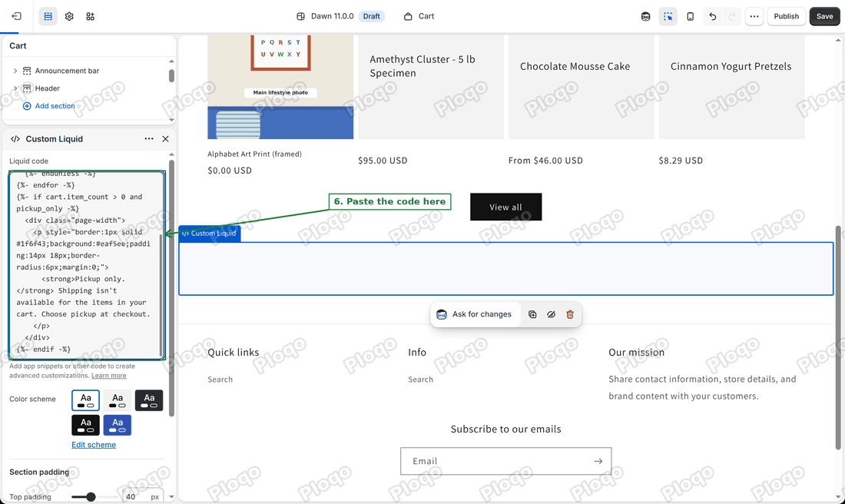Expand the Announcement bar section
This screenshot has height=504, width=845.
point(15,71)
